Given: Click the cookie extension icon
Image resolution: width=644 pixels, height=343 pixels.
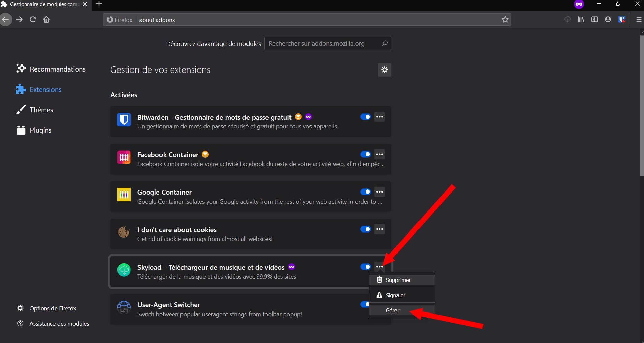Looking at the screenshot, I should tap(124, 232).
